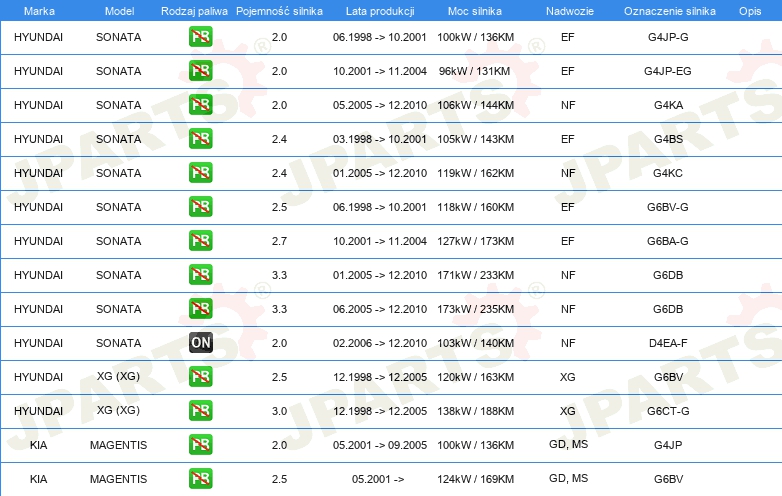Click XG (XG) model in 2.5 row
The width and height of the screenshot is (782, 496).
[x=118, y=376]
